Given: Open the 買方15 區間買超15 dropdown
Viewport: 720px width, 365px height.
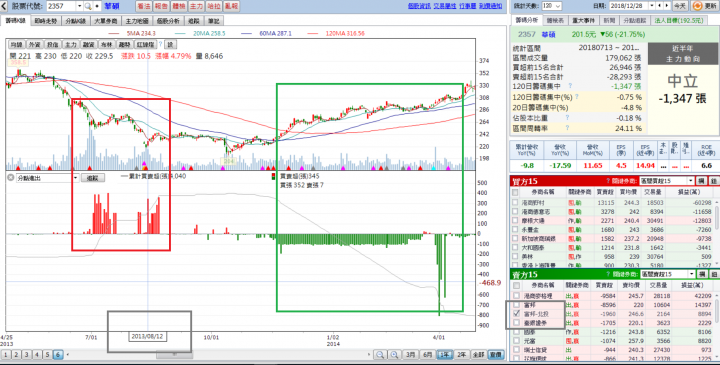Looking at the screenshot, I should 667,181.
